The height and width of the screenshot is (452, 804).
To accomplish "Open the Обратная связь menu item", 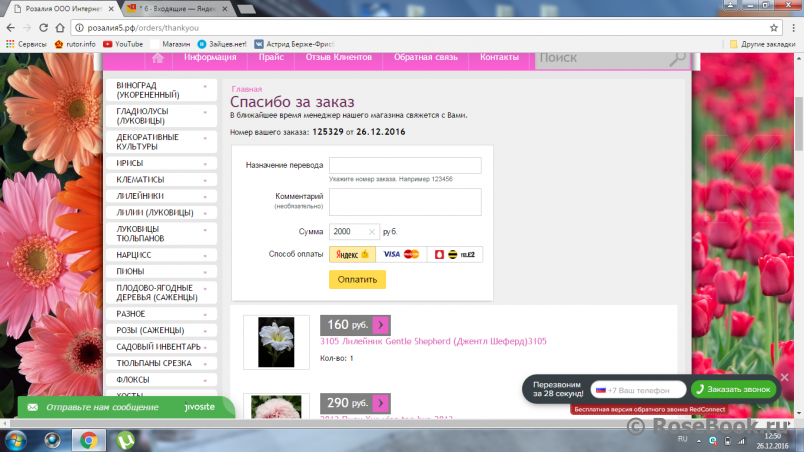I will 426,57.
